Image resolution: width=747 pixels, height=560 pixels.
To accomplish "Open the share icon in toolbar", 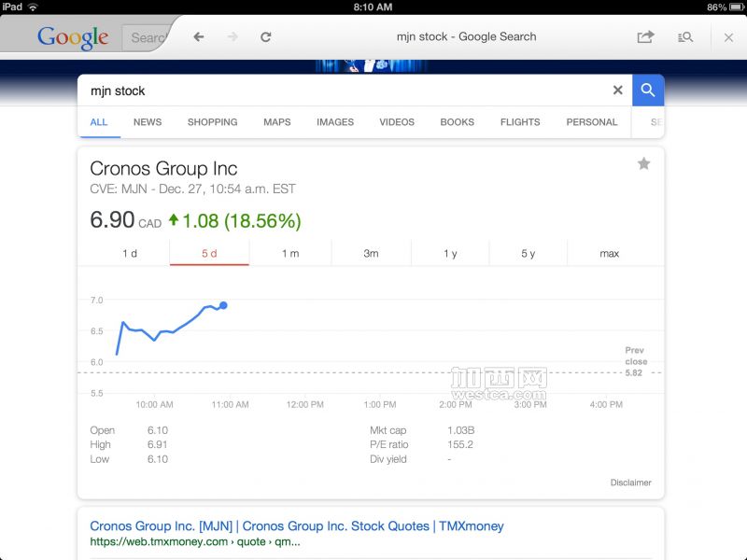I will coord(645,37).
